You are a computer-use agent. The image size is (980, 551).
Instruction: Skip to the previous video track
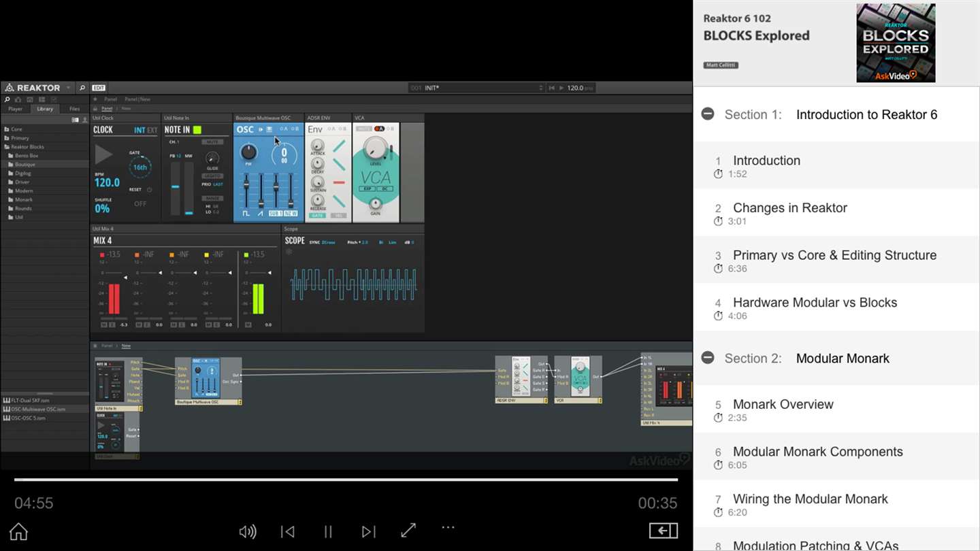288,531
